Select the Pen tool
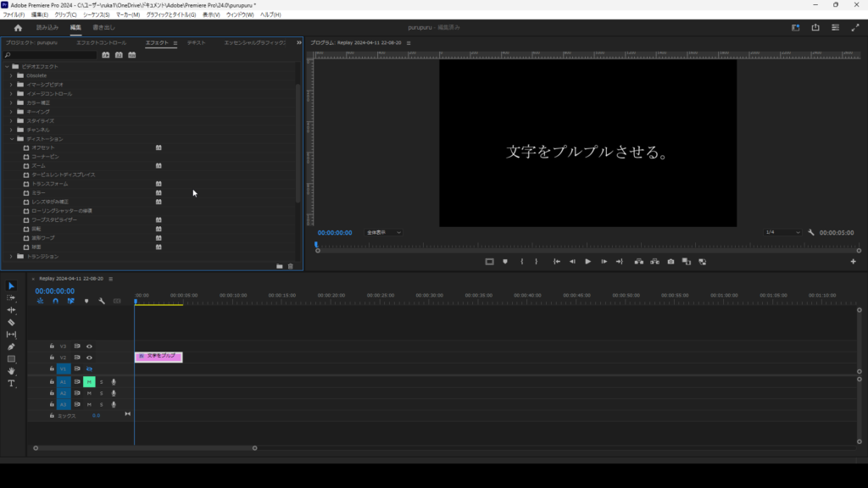The height and width of the screenshot is (488, 868). pos(11,347)
